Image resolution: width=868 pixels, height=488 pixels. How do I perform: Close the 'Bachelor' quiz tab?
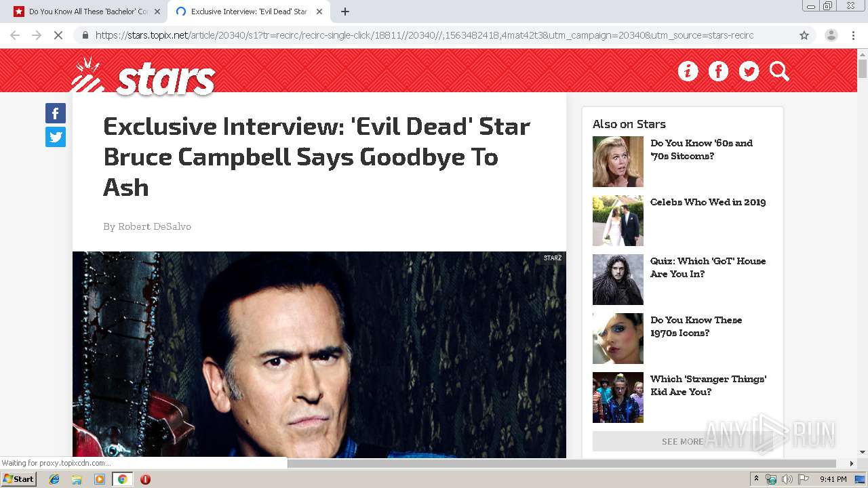[x=157, y=12]
